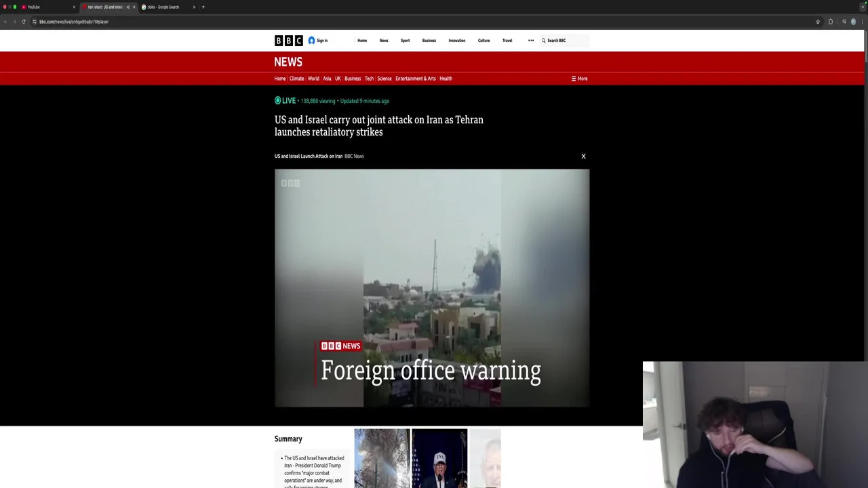Click the 'Updated 9 minutes ago' text
Image resolution: width=868 pixels, height=488 pixels.
(365, 101)
